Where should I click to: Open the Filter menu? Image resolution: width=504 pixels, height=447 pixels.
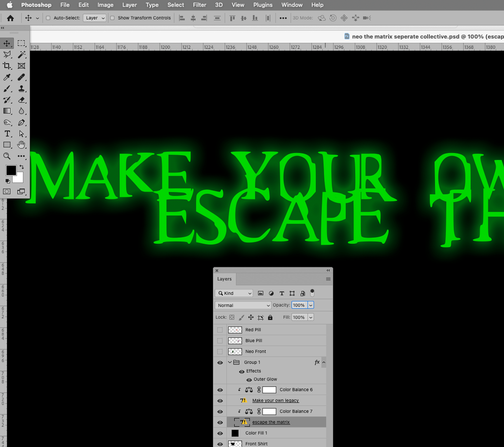(x=199, y=5)
